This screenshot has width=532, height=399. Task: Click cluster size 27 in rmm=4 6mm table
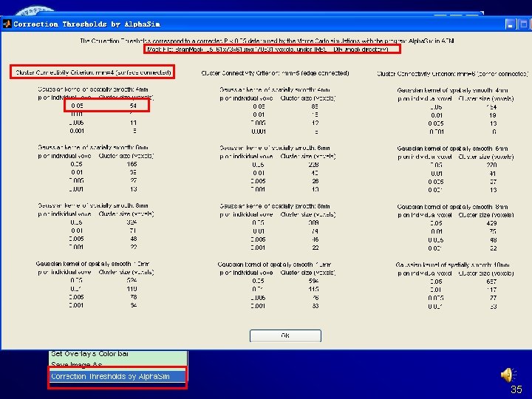pyautogui.click(x=133, y=180)
